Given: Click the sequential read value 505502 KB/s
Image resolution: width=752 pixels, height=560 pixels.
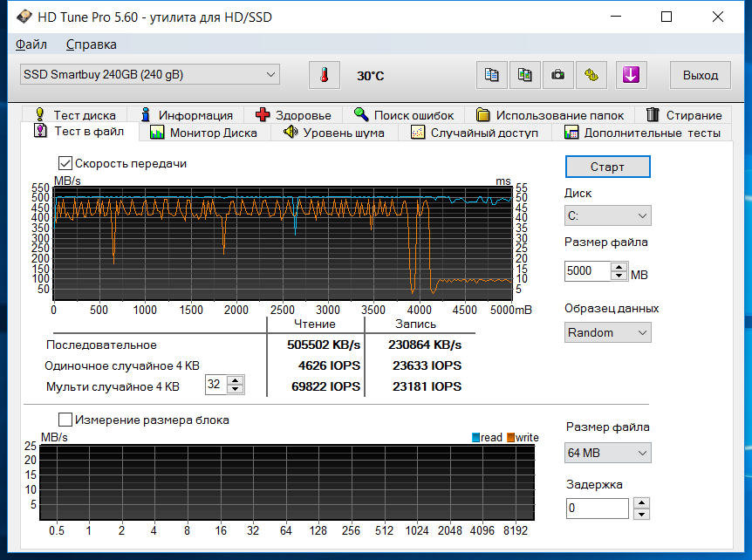Looking at the screenshot, I should pyautogui.click(x=324, y=345).
